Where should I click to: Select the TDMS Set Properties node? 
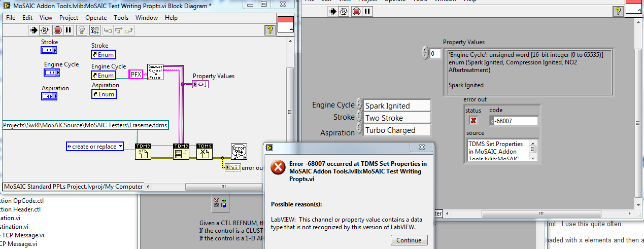tap(181, 151)
